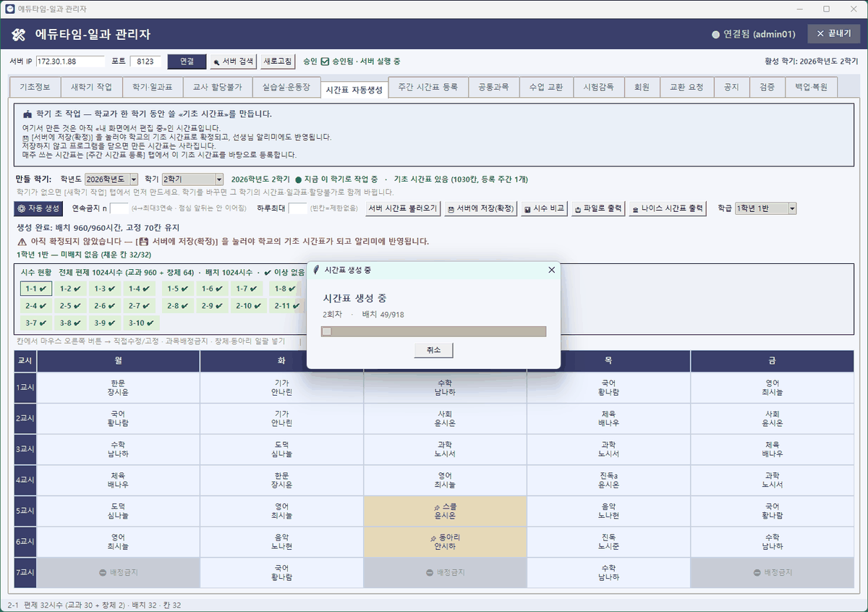Click the icon on 나이스 시간표 출력
The width and height of the screenshot is (868, 612).
635,209
